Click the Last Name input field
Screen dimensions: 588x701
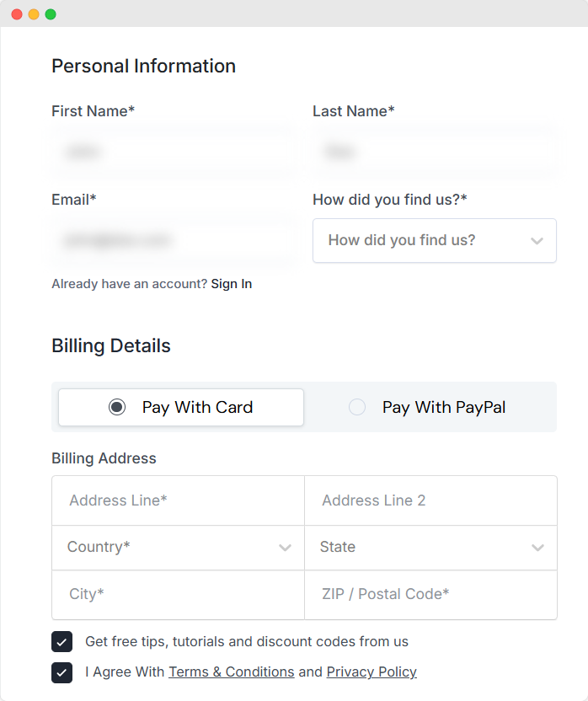[x=435, y=152]
